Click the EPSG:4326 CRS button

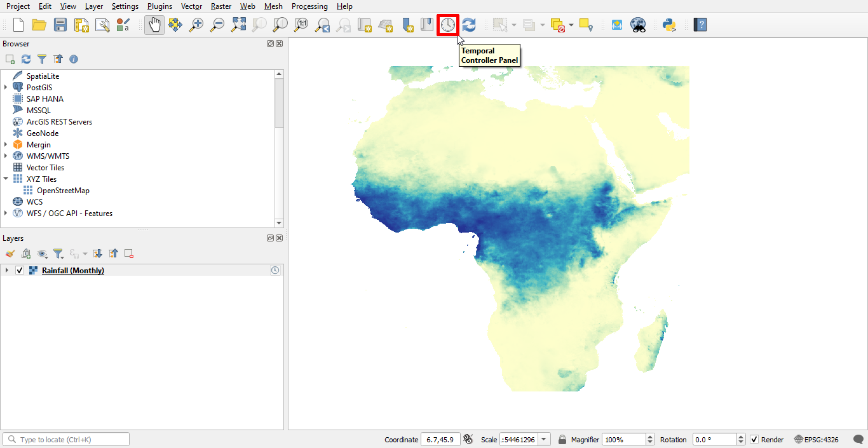(820, 439)
